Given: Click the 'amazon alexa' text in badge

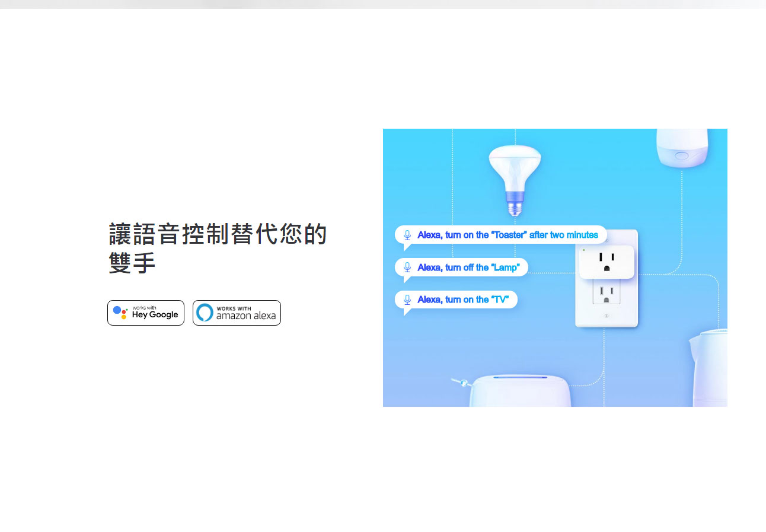Looking at the screenshot, I should (246, 316).
